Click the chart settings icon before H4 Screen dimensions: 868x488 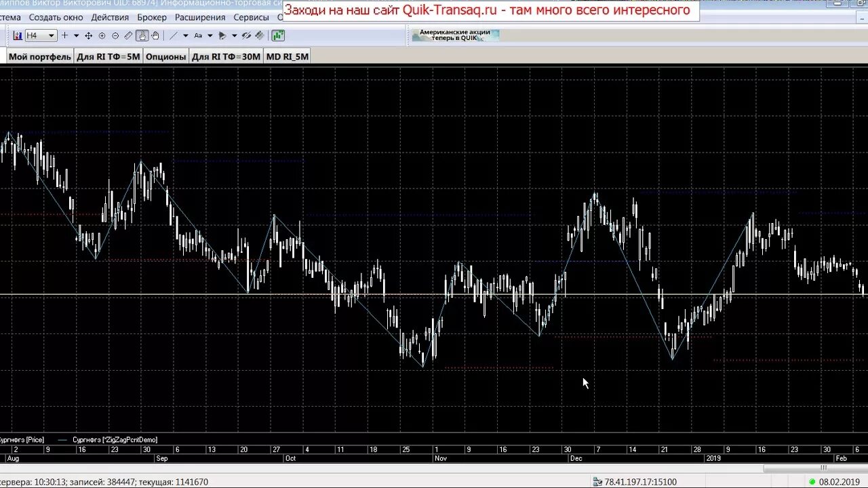coord(18,35)
